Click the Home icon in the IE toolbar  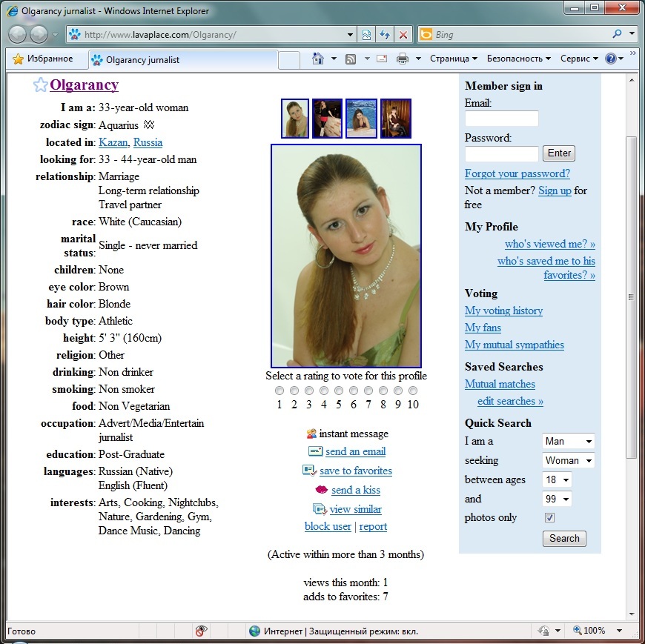[x=318, y=59]
